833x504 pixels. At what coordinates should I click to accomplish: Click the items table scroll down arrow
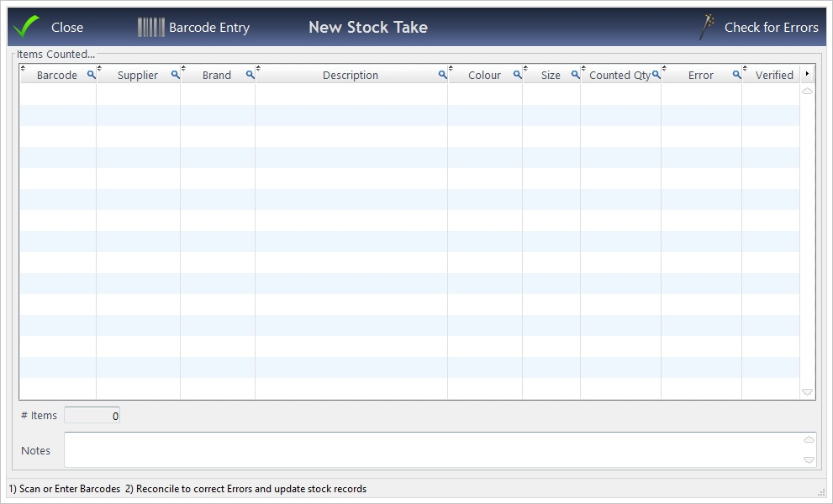tap(808, 392)
